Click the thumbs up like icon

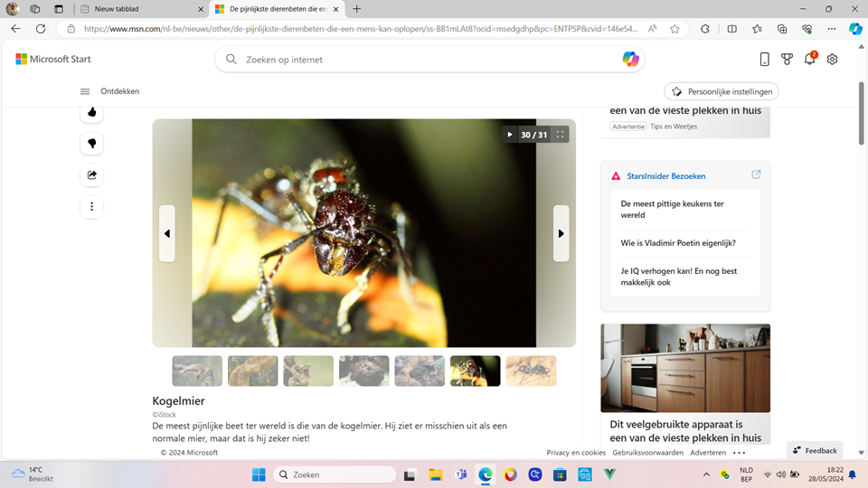pos(91,113)
